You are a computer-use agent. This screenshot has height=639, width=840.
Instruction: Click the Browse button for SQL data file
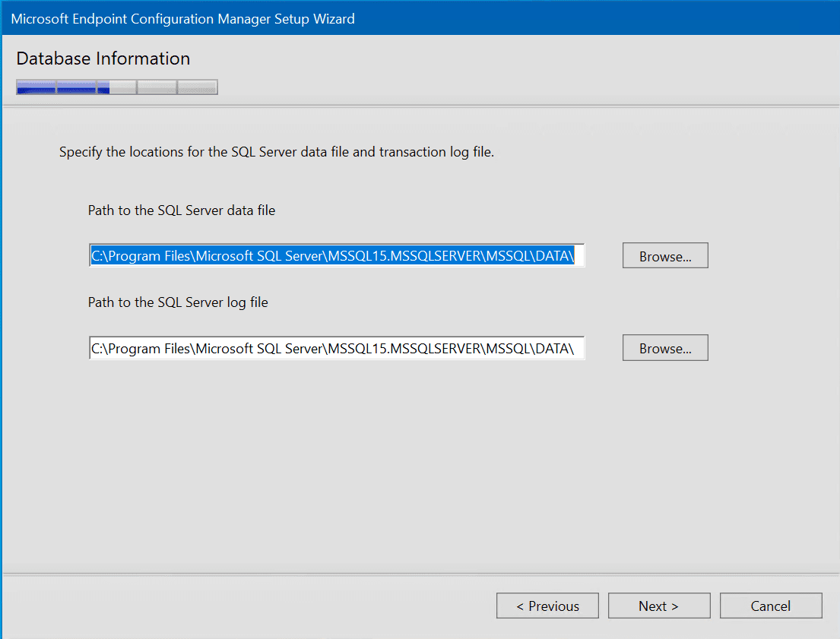pos(664,255)
